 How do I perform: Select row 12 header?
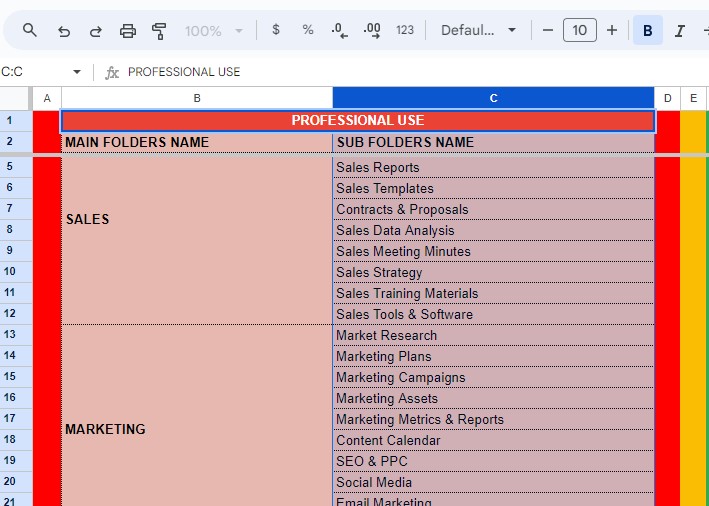coord(16,313)
